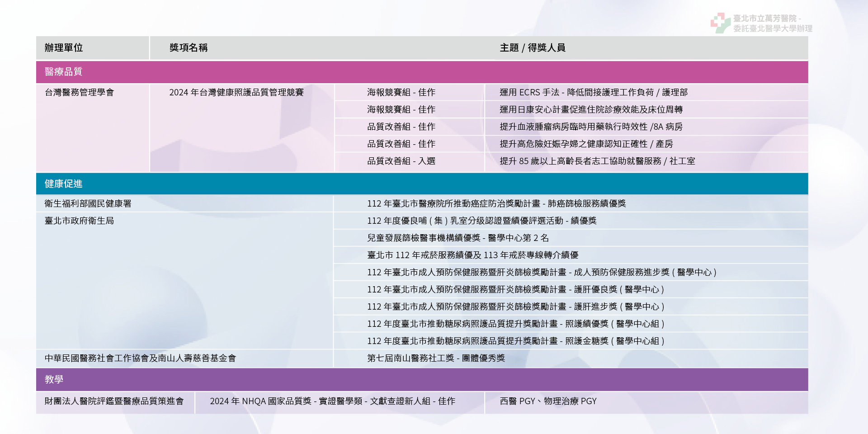Select 第七屆南山醫務社工獎 - 團體優秀獎 text
Viewport: 868px width, 434px height.
tap(436, 358)
